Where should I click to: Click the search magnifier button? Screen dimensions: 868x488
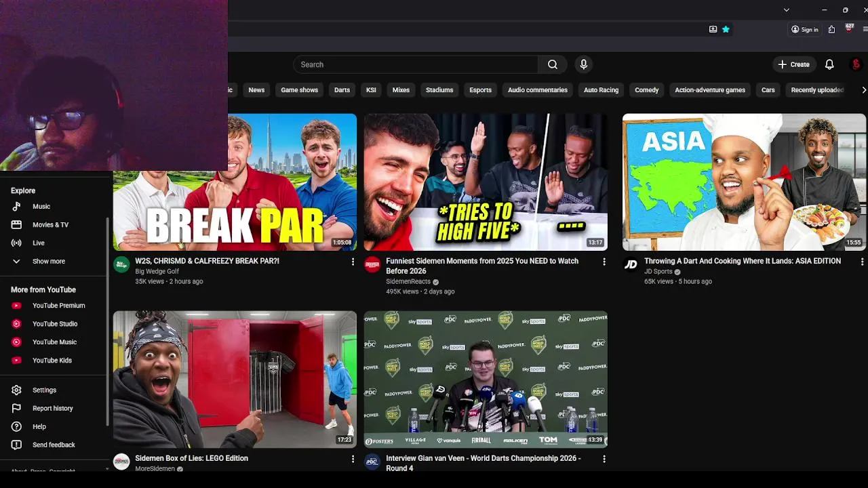(553, 64)
